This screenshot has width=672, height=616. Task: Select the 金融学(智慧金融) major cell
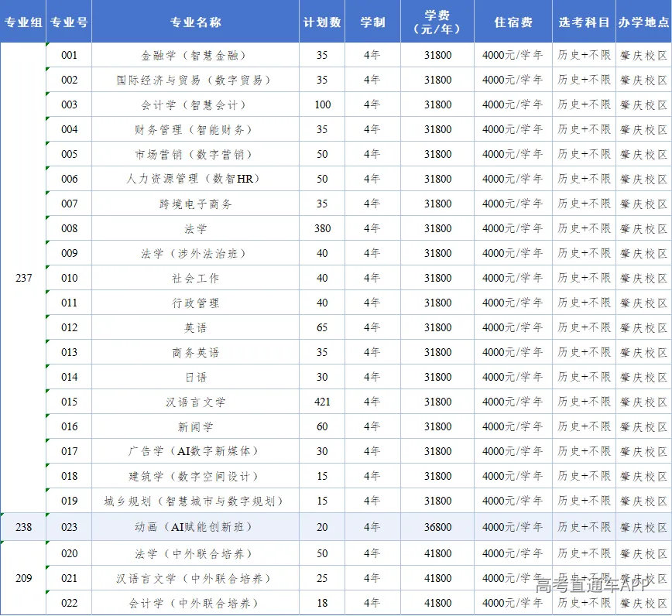195,55
